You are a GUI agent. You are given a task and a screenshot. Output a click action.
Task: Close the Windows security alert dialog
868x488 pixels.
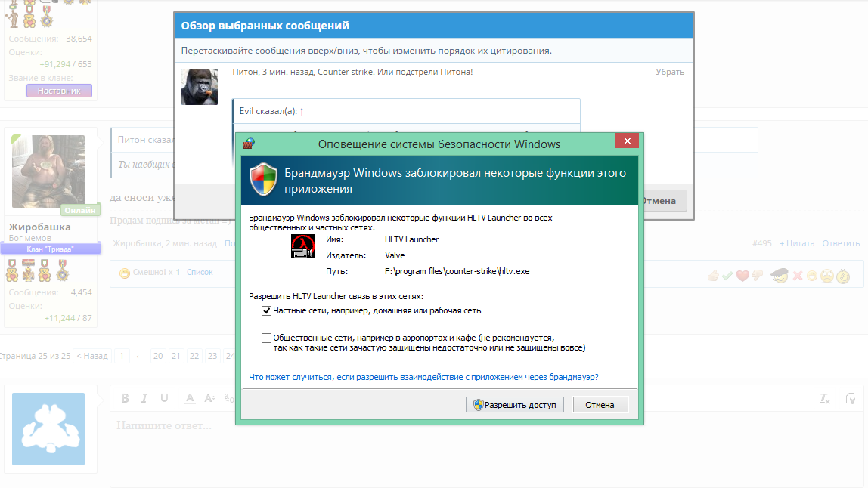click(x=628, y=141)
